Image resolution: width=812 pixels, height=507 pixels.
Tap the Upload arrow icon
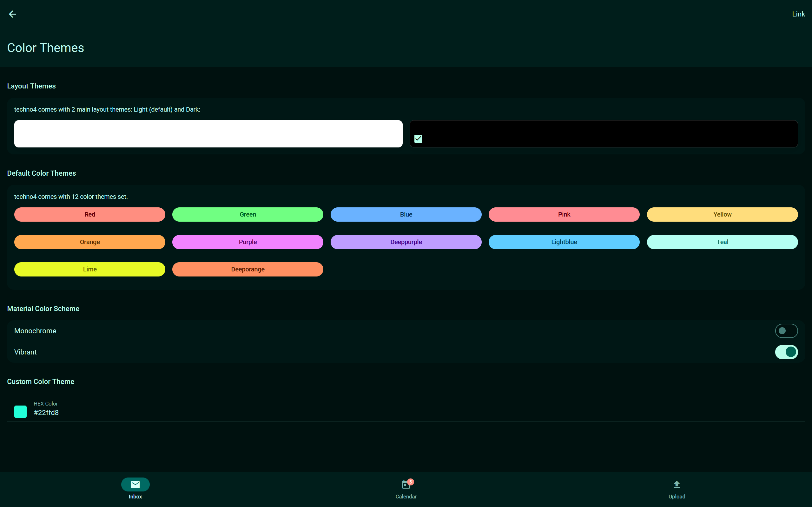click(x=677, y=484)
